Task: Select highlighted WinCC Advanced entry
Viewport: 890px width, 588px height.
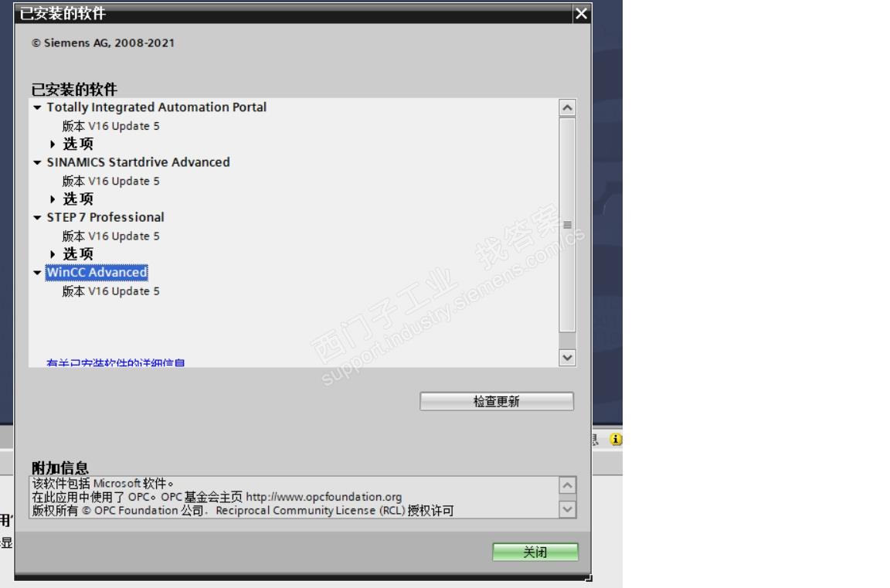Action: pyautogui.click(x=97, y=273)
